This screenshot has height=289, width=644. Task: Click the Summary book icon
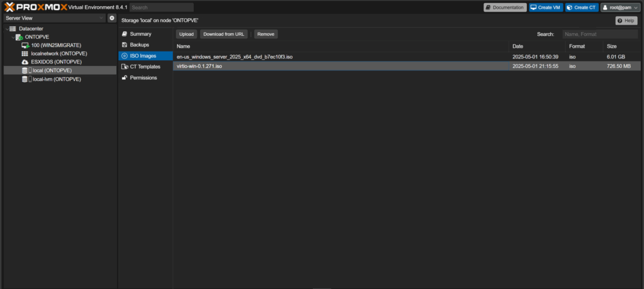(125, 34)
